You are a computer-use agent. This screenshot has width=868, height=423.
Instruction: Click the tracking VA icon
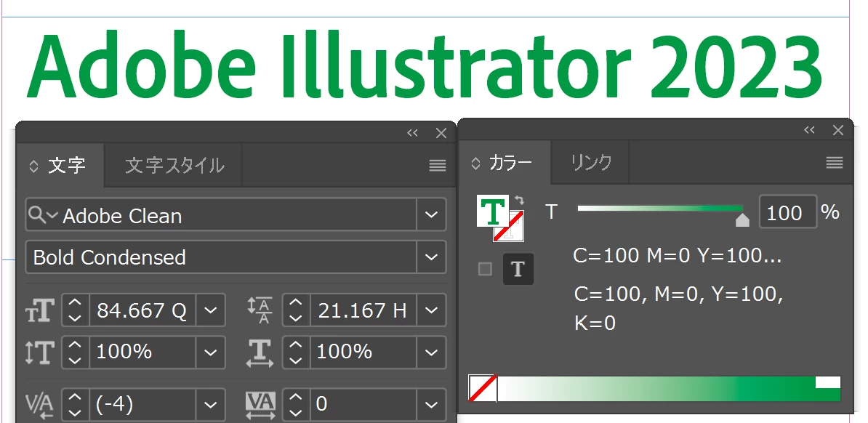tap(260, 406)
